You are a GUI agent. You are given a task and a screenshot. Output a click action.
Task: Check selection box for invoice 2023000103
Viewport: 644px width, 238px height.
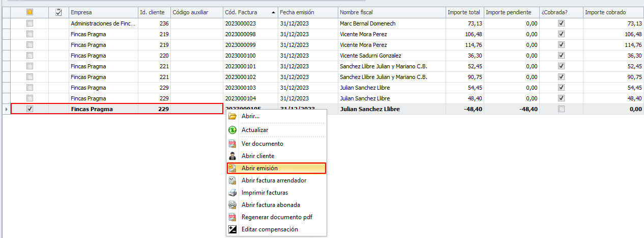click(x=30, y=88)
